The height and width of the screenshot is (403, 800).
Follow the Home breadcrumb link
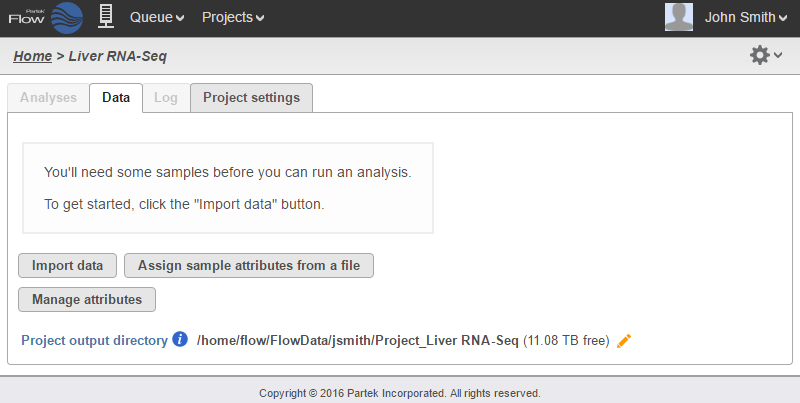point(33,56)
